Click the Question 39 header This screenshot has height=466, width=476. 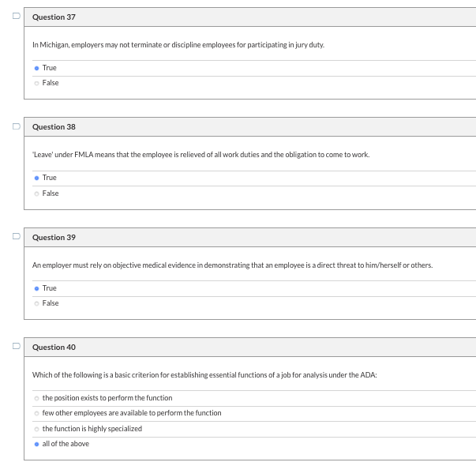pyautogui.click(x=54, y=237)
